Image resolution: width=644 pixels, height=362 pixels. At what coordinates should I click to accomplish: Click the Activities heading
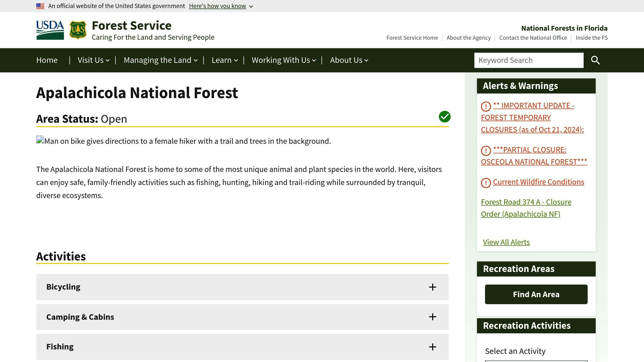pyautogui.click(x=61, y=256)
